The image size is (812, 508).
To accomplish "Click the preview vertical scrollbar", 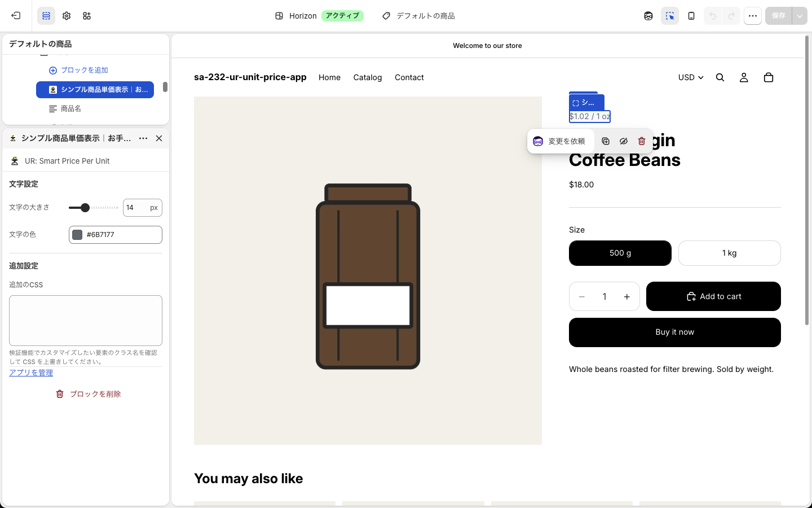I will [807, 181].
